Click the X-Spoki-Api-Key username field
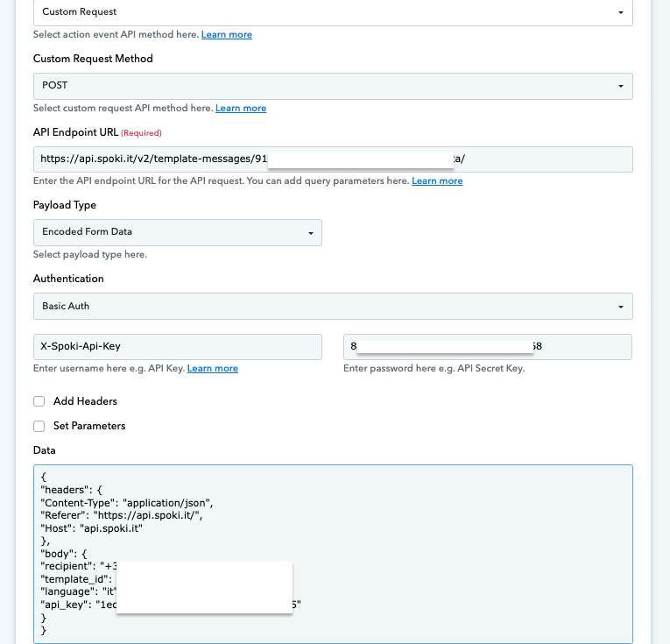Image resolution: width=670 pixels, height=644 pixels. (177, 347)
